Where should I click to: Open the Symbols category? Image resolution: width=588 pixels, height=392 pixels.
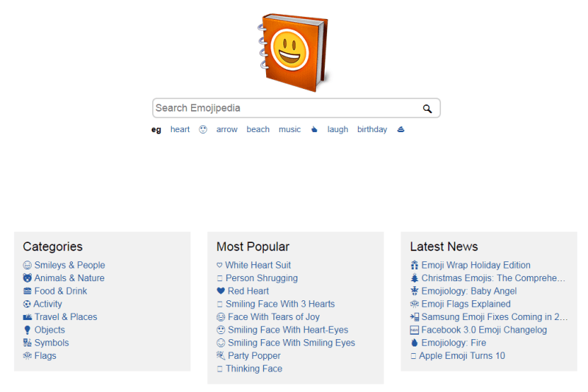51,343
